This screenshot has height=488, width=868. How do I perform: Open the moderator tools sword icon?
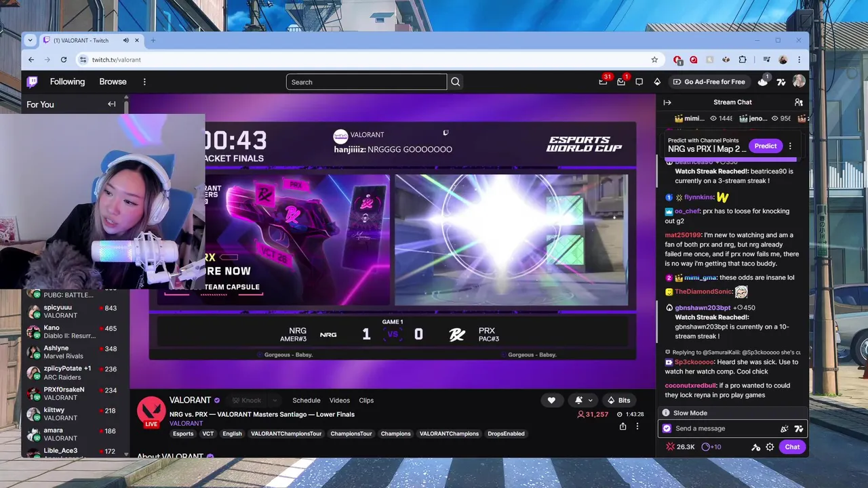[x=755, y=447]
